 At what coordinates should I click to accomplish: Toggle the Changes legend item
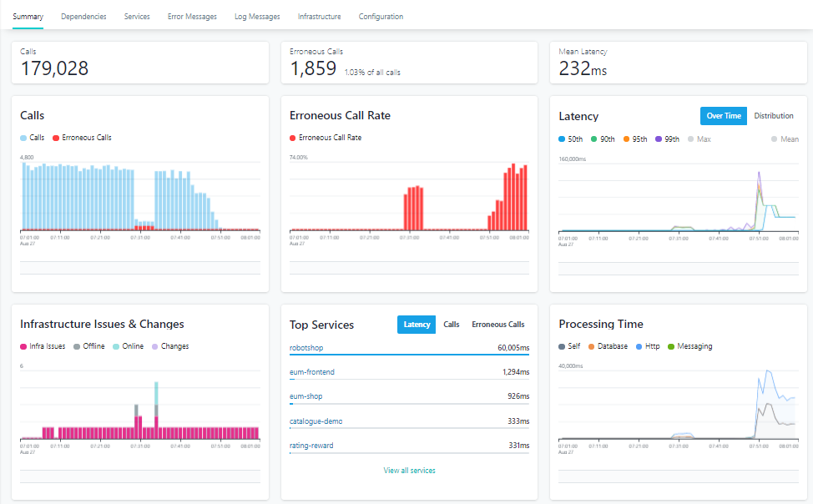[170, 345]
